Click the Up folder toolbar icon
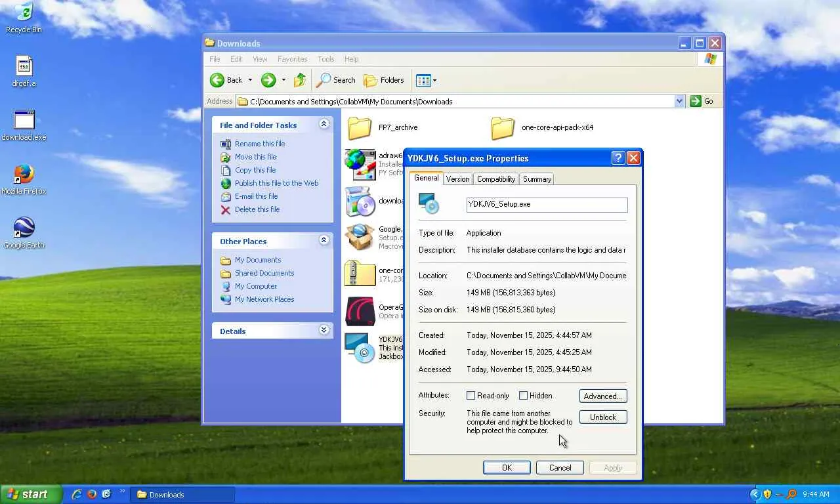This screenshot has height=504, width=840. 299,80
